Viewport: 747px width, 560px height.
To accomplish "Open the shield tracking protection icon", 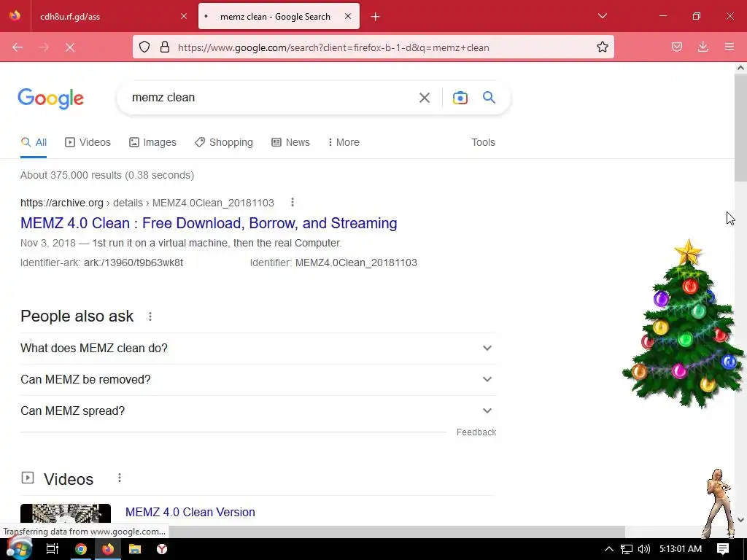I will click(144, 47).
